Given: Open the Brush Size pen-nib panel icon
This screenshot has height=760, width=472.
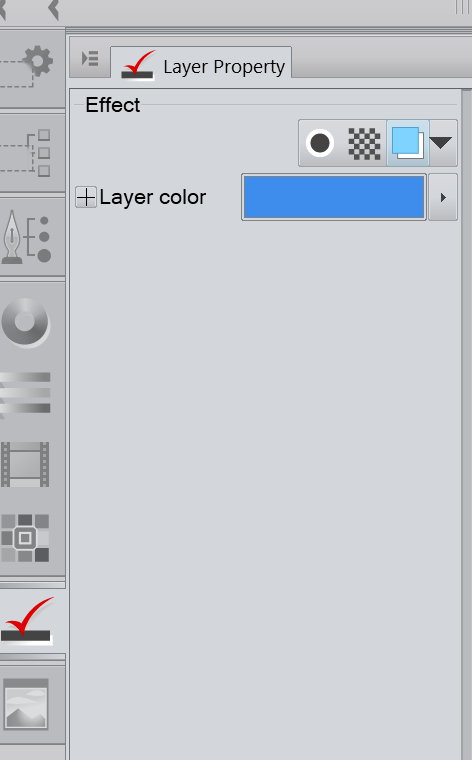Looking at the screenshot, I should click(27, 237).
